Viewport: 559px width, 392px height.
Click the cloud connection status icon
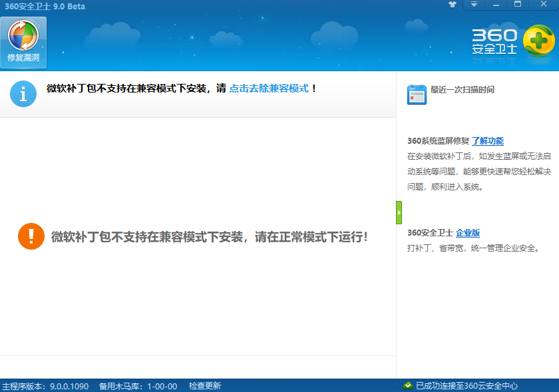tap(408, 385)
